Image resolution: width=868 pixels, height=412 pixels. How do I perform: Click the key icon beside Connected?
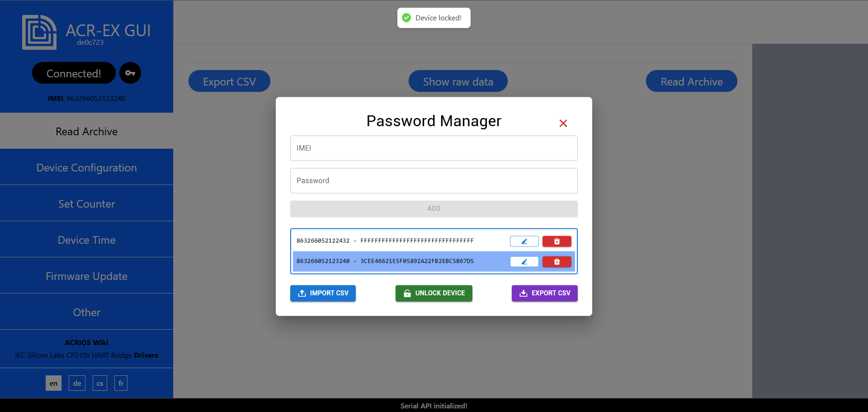(130, 73)
